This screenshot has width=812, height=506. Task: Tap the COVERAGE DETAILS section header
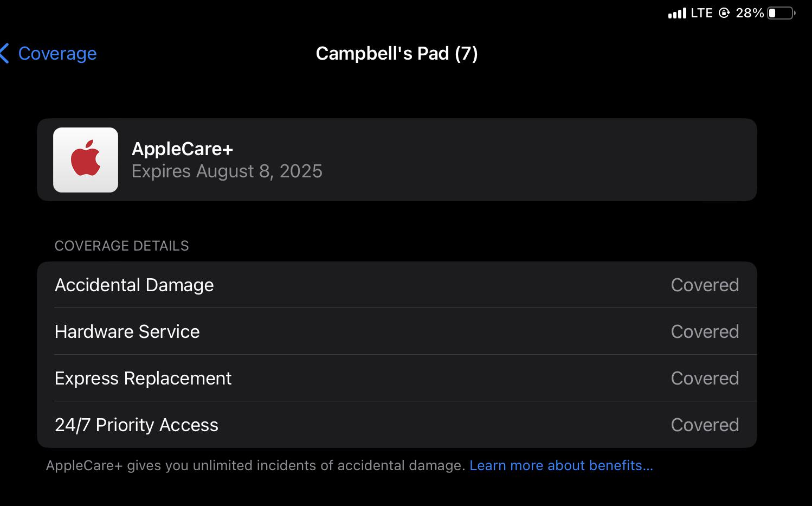pos(122,246)
